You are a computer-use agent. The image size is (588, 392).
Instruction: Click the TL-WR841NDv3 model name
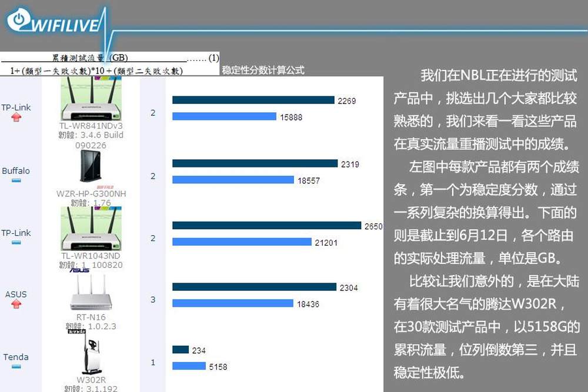point(91,126)
